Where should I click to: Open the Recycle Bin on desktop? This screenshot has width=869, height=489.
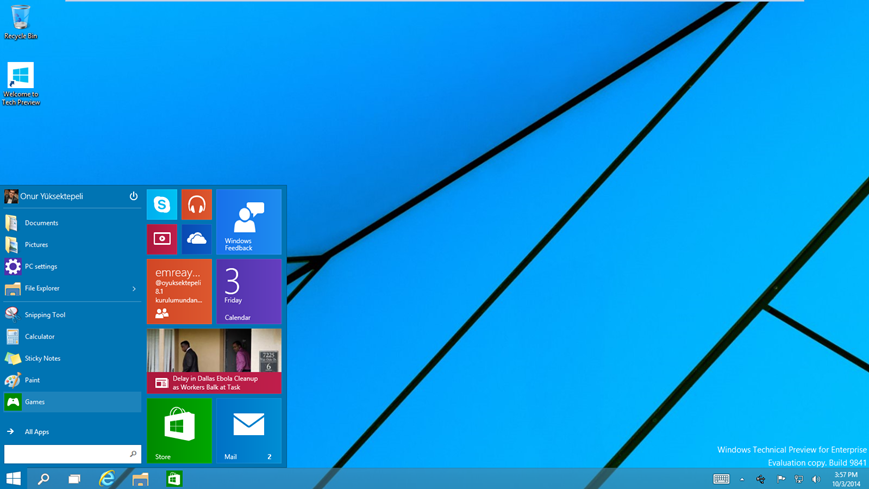[x=20, y=22]
